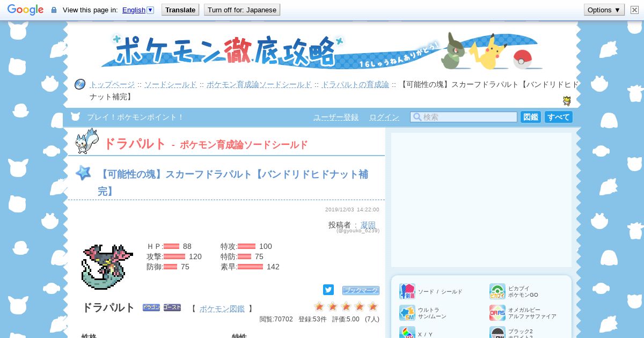This screenshot has width=644, height=338.
Task: Click the HP stat bar
Action: coord(171,247)
